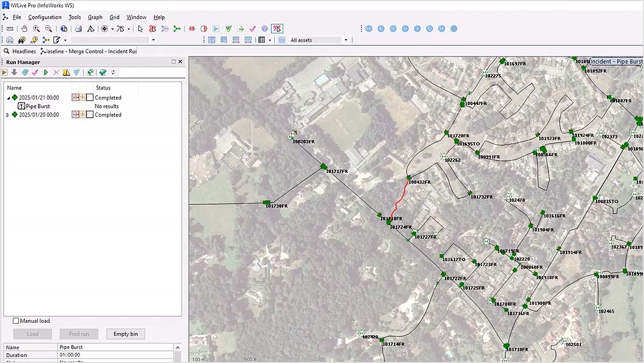Toggle the highlighted incident mode button on toolbar

[277, 29]
